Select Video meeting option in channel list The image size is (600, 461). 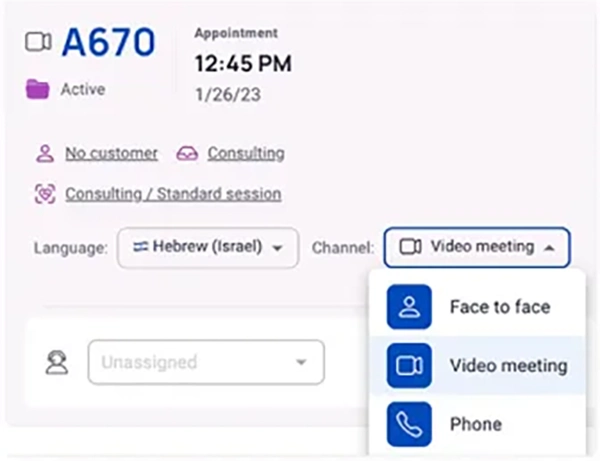[477, 365]
